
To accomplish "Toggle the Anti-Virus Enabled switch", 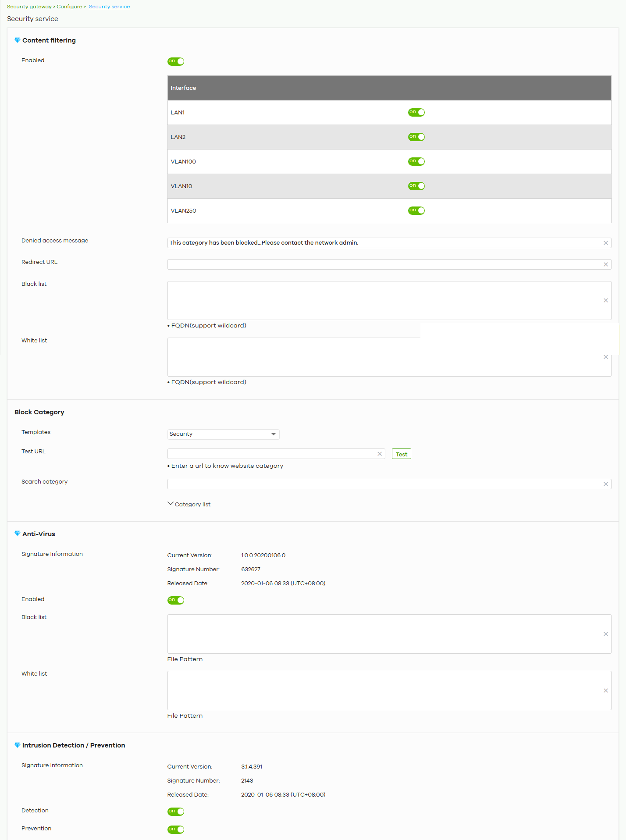I will tap(176, 600).
